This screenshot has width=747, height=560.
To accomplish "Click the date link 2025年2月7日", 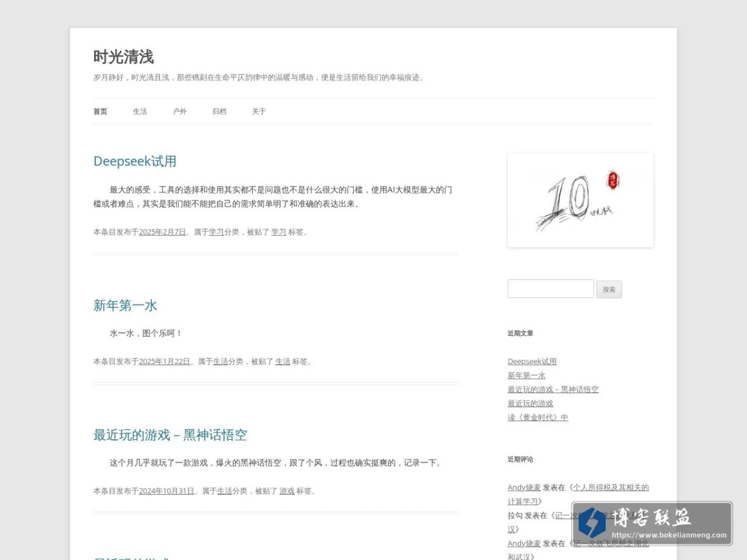I will 162,232.
